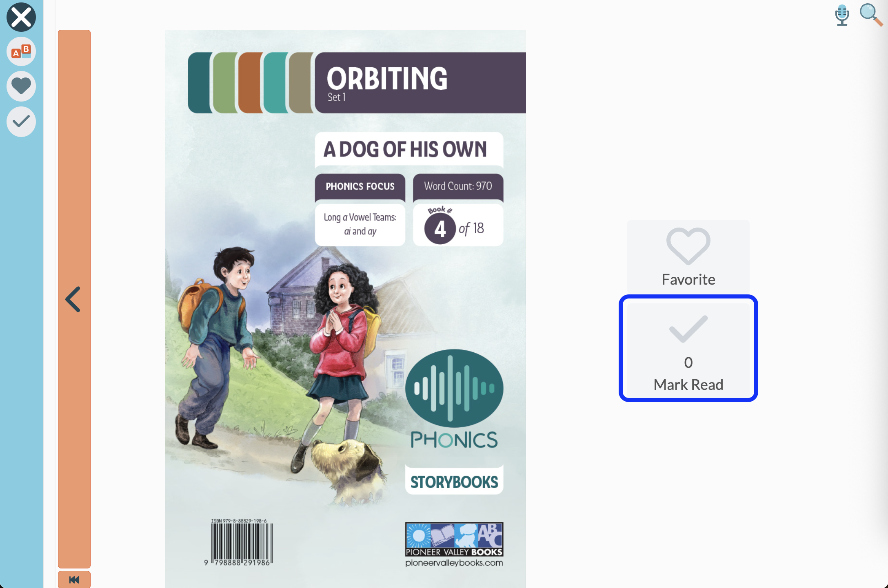Click the Phonics soundwave logo

(x=454, y=387)
